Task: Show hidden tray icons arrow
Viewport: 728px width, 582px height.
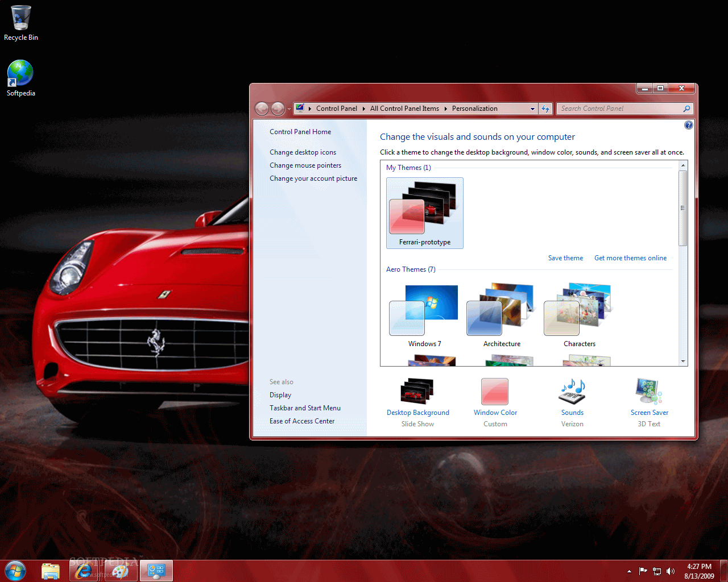Action: [629, 571]
